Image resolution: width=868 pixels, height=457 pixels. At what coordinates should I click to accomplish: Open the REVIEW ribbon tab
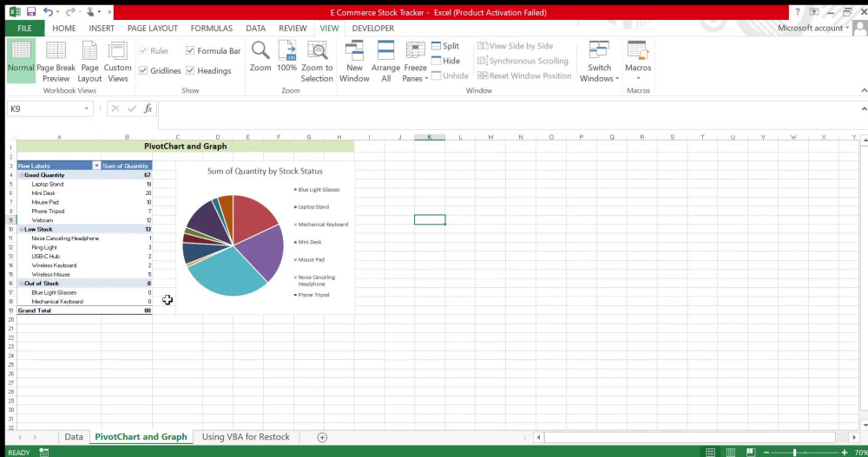click(293, 29)
